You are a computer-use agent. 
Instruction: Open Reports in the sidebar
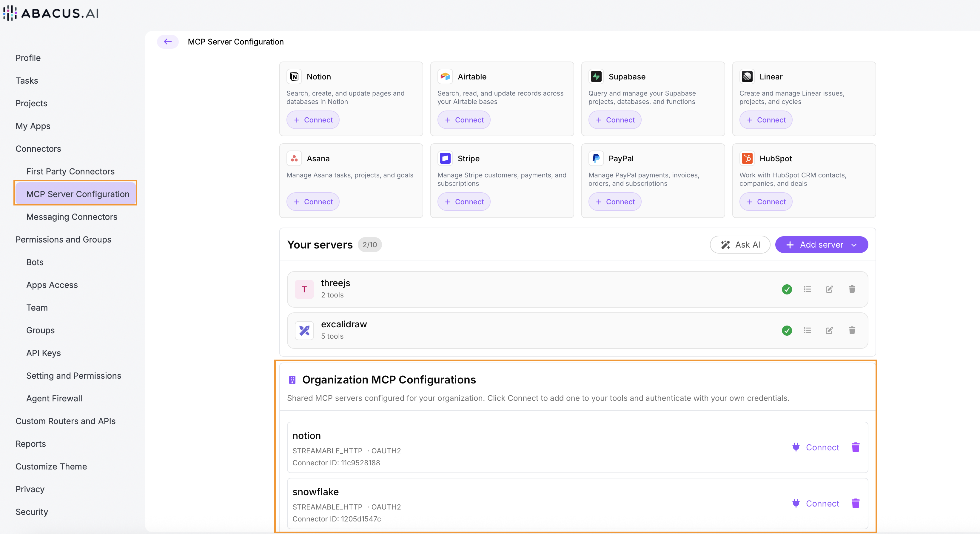[x=31, y=444]
